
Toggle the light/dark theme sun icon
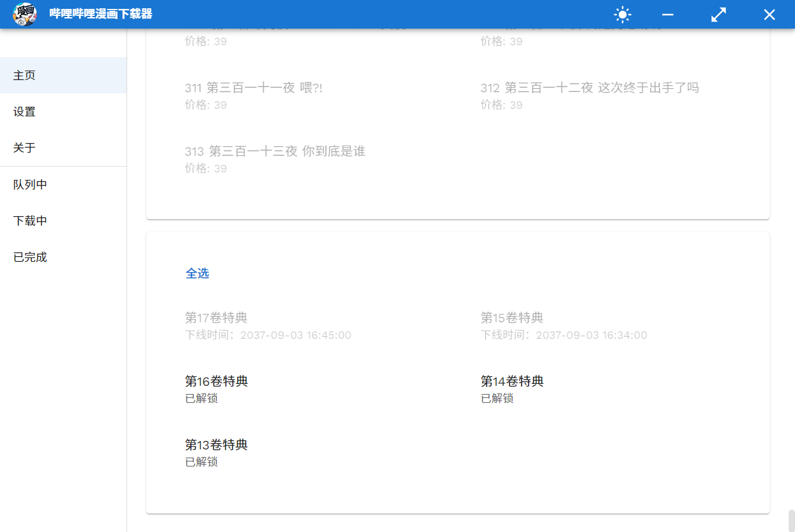click(622, 15)
